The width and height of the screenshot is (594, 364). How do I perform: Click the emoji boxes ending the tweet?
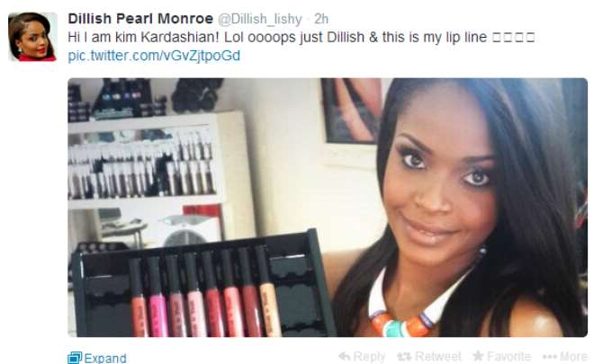click(513, 38)
